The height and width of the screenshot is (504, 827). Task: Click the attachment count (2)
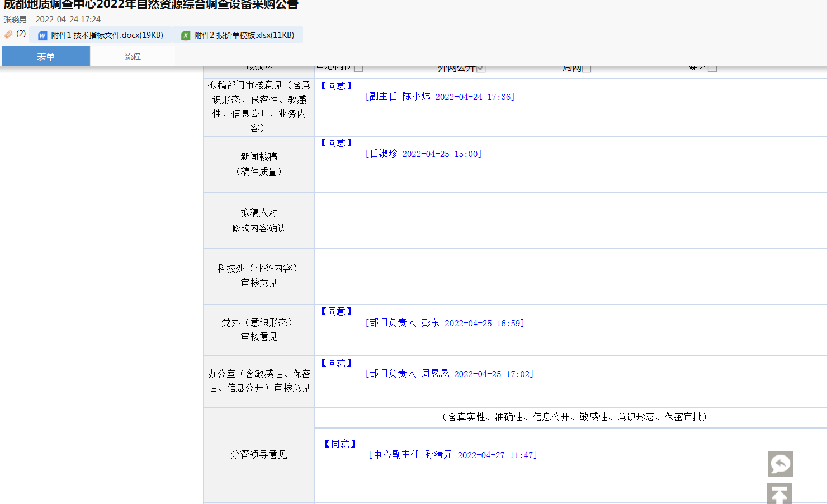point(21,34)
